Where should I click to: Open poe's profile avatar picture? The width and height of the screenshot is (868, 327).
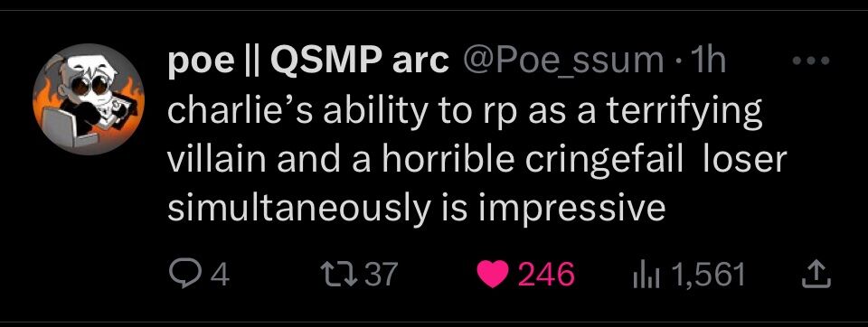pyautogui.click(x=89, y=99)
